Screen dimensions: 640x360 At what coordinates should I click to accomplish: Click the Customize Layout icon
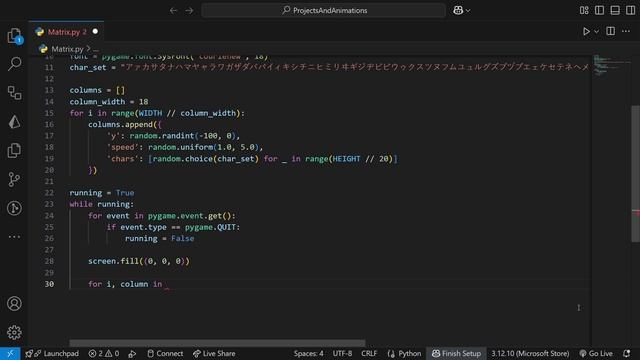[584, 11]
